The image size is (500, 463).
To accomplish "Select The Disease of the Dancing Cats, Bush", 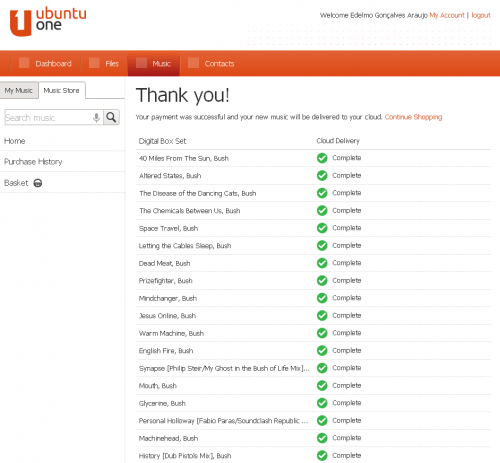I will (198, 193).
